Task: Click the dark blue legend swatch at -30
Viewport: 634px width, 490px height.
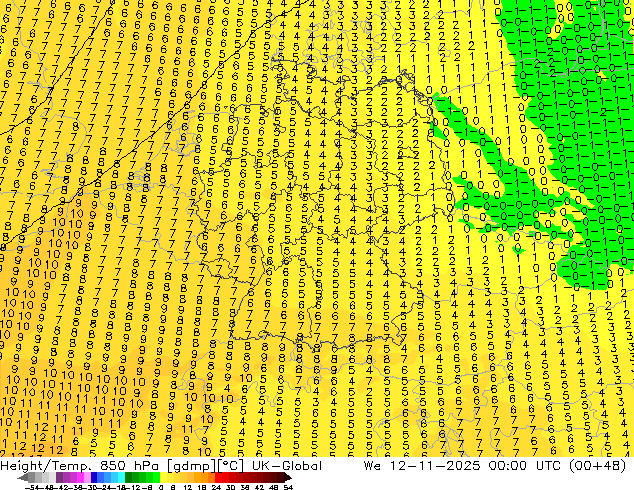Action: [94, 478]
